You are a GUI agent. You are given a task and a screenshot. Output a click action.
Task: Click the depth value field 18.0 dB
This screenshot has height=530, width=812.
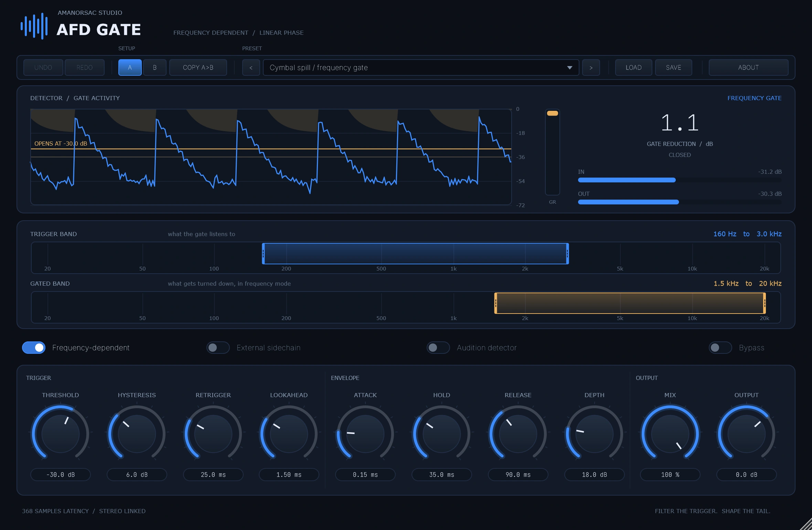click(595, 475)
